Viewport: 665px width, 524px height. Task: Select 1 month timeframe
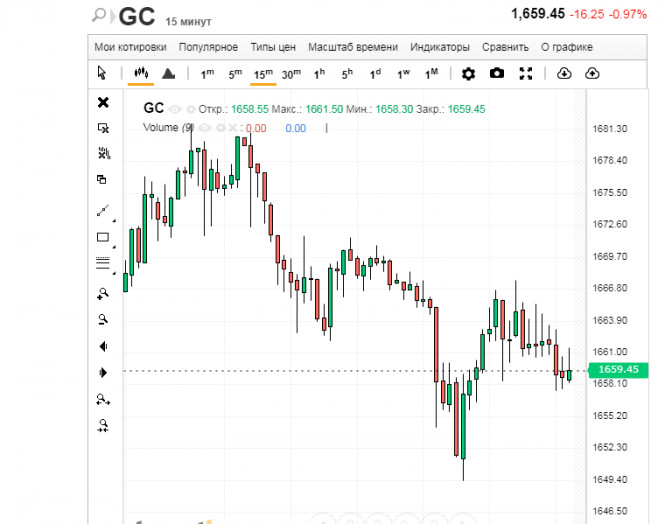pos(431,74)
